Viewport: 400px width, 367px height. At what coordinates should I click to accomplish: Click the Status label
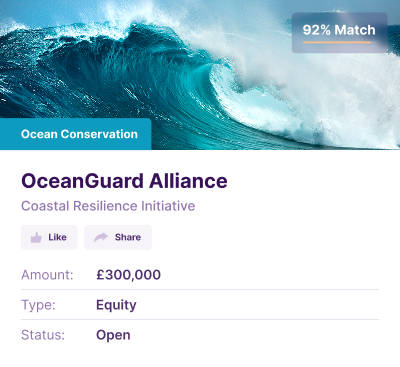point(43,335)
